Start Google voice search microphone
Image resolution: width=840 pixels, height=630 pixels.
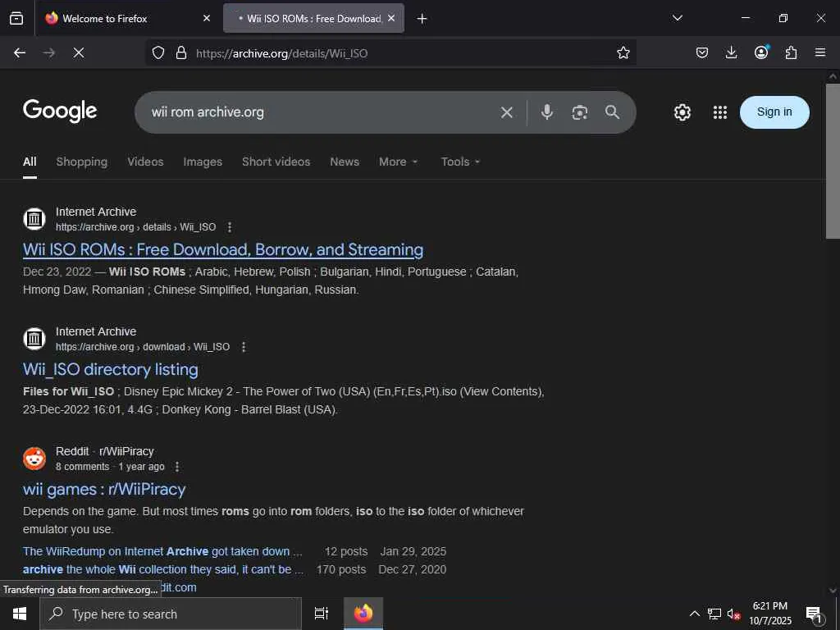[x=546, y=112]
